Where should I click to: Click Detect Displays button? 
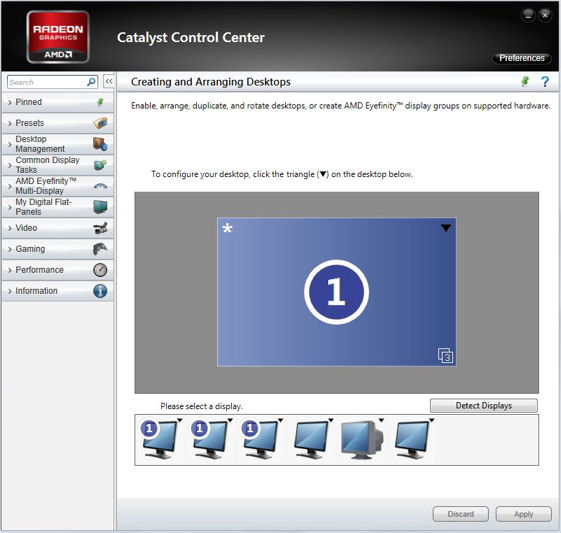(484, 406)
